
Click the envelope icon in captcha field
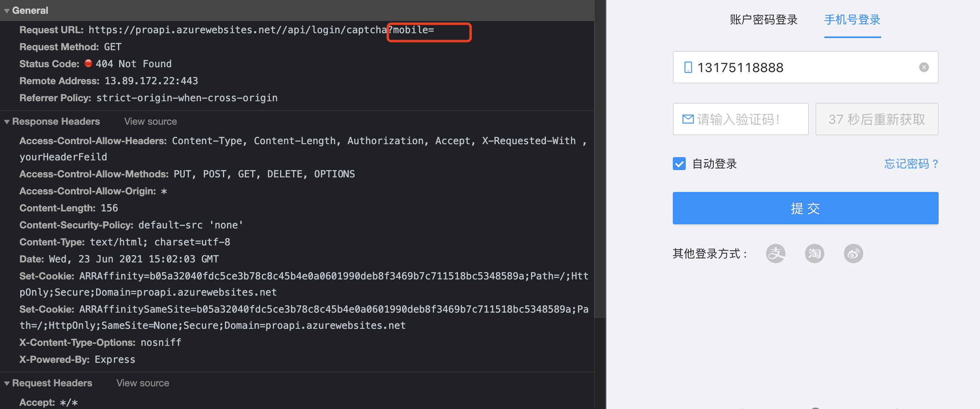688,119
